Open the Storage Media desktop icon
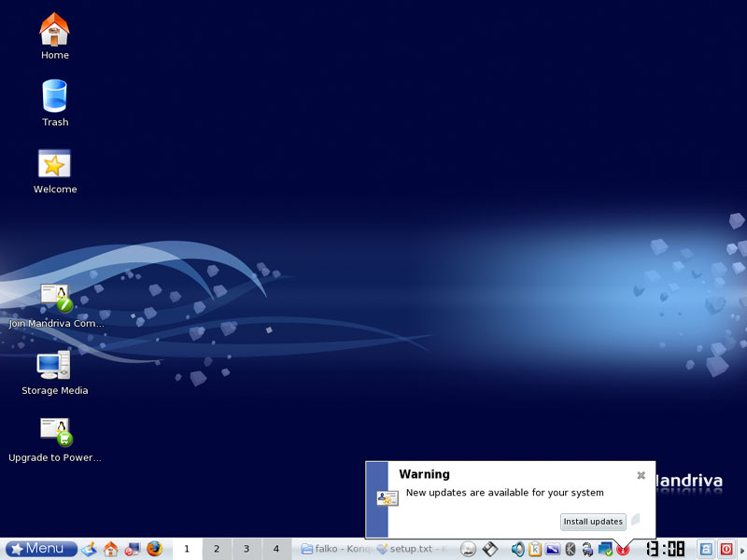The height and width of the screenshot is (560, 747). coord(54,372)
